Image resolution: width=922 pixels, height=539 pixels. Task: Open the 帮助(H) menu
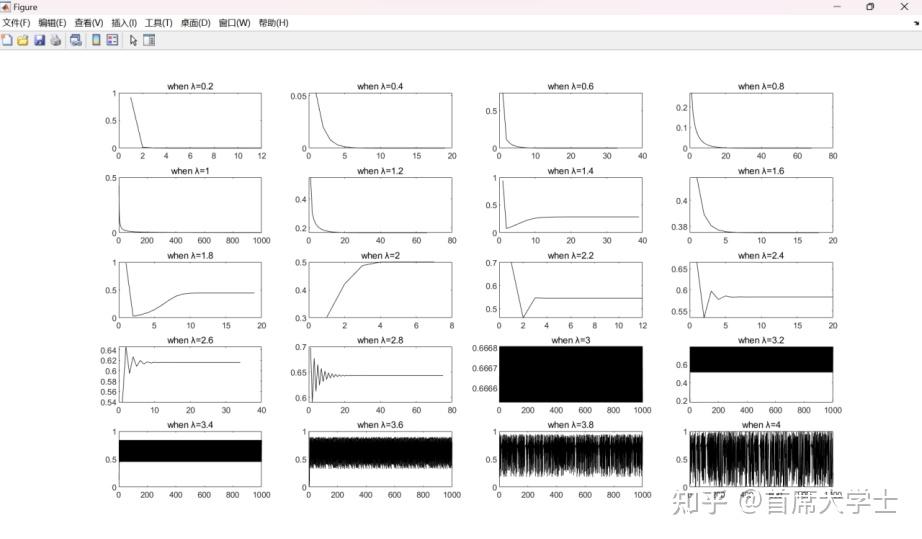coord(273,23)
